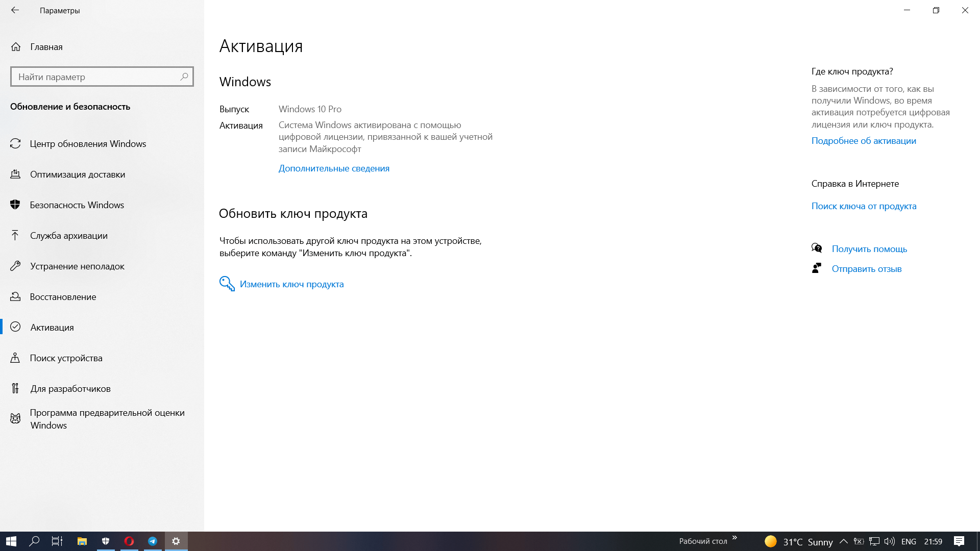980x551 pixels.
Task: Click Отправить отзыв feedback link
Action: coord(866,269)
